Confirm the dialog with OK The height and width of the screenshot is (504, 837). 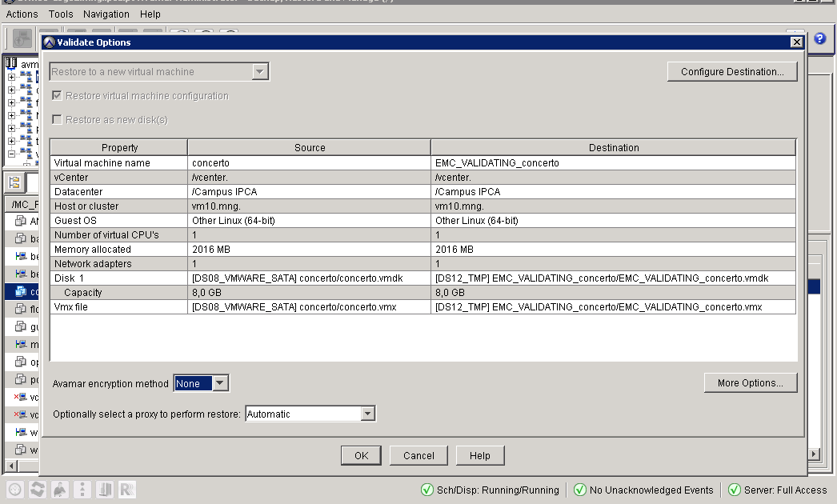(x=362, y=455)
